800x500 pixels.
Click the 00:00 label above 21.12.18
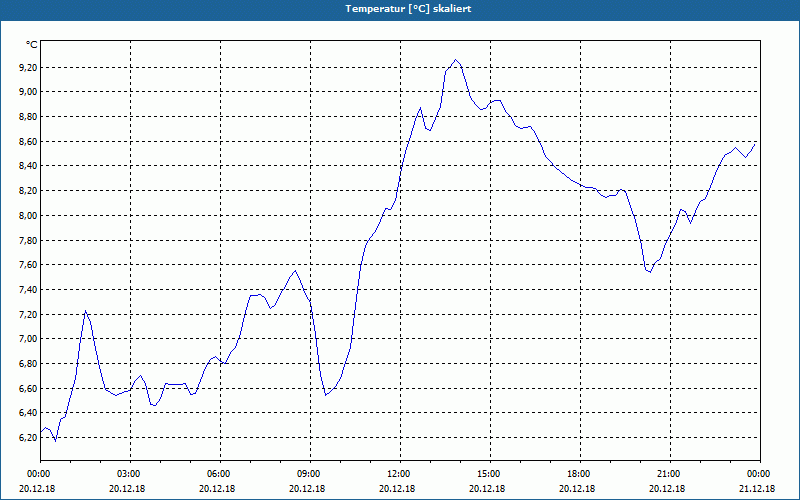758,474
